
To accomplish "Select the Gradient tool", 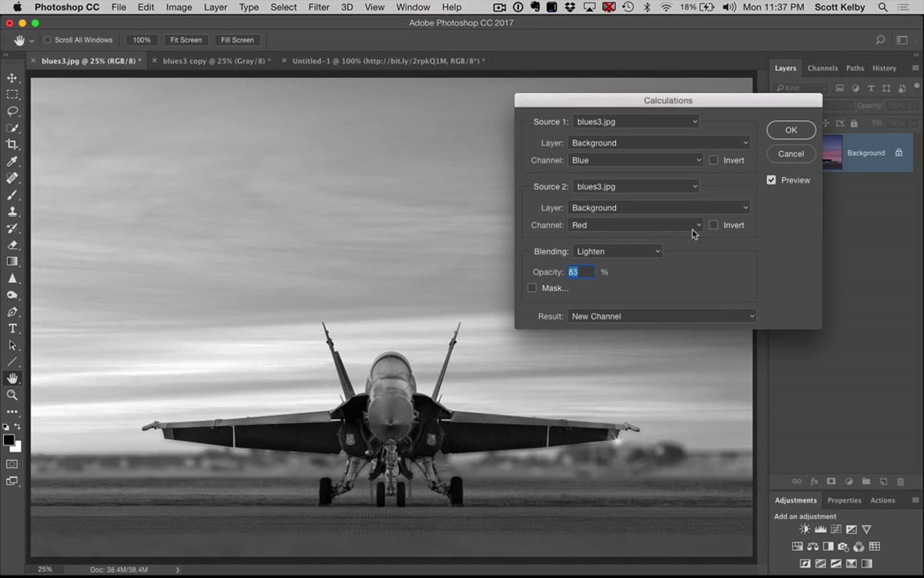I will tap(12, 262).
